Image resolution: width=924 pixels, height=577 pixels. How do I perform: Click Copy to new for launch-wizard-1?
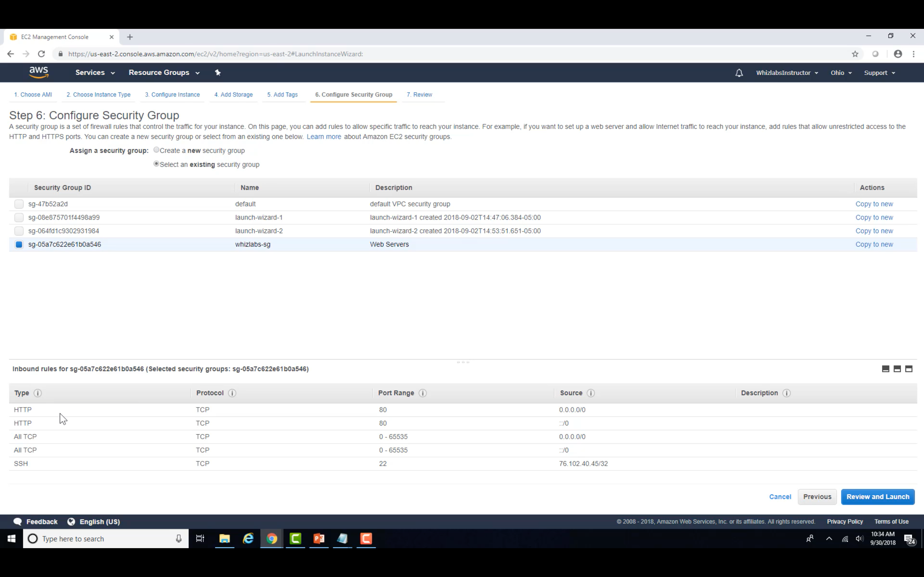click(874, 217)
